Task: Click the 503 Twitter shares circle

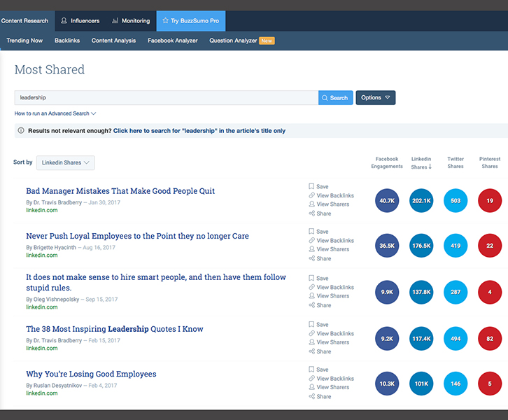Action: click(456, 201)
